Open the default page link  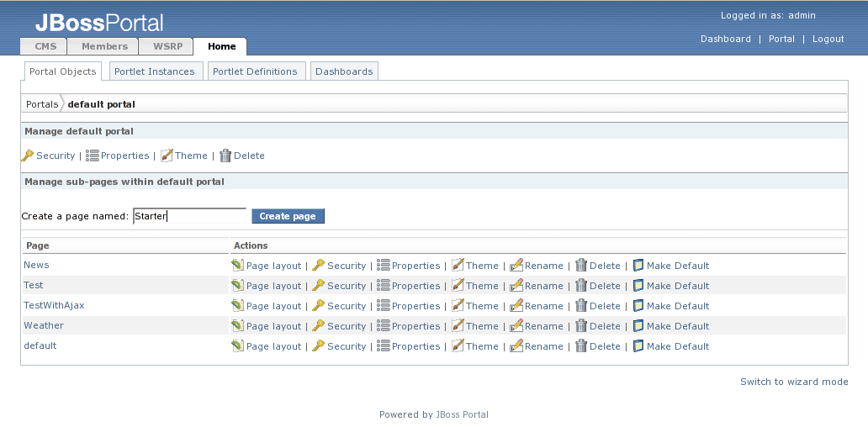tap(40, 345)
